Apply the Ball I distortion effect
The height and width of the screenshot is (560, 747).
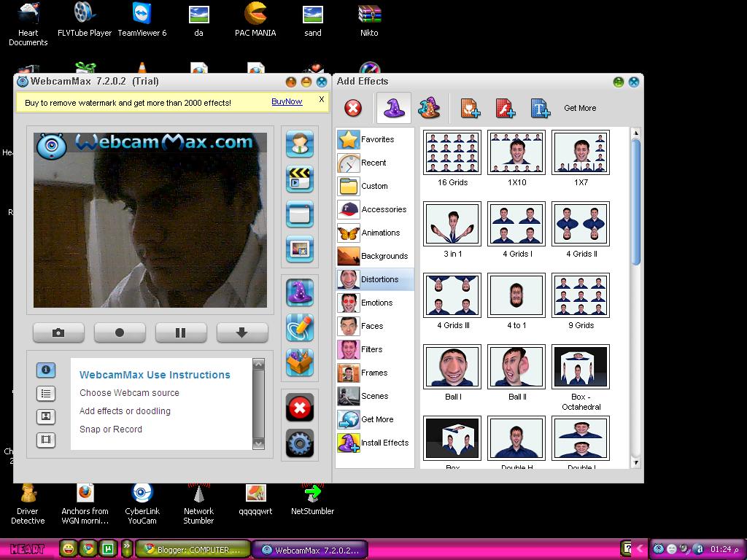point(452,366)
